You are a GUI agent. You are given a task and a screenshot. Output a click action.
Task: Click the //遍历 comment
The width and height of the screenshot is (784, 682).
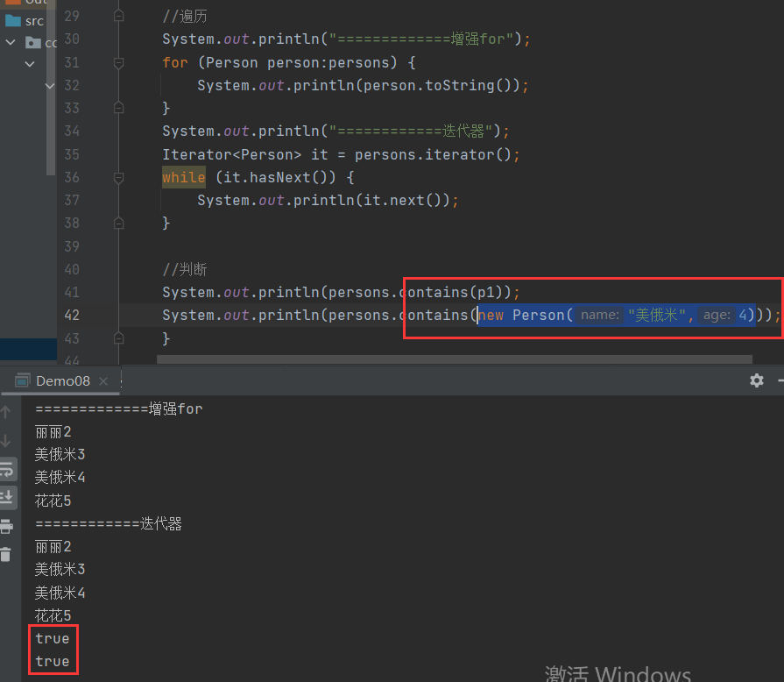[x=185, y=17]
